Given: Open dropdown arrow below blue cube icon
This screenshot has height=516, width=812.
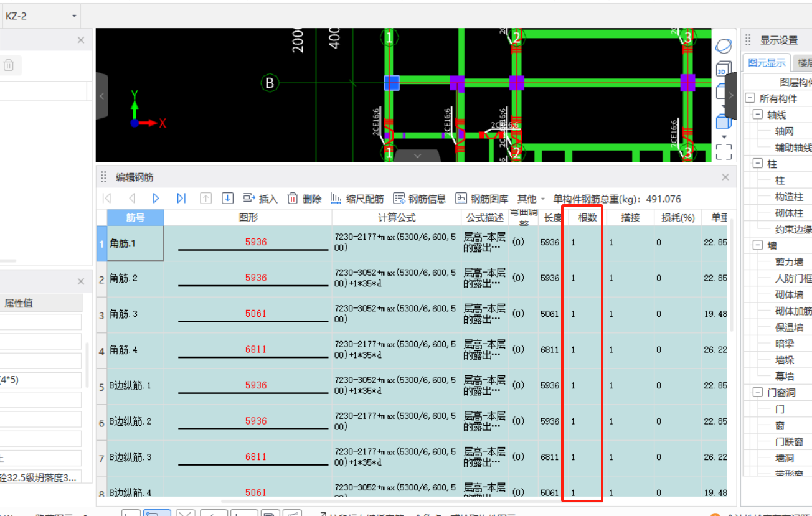Looking at the screenshot, I should [x=724, y=136].
